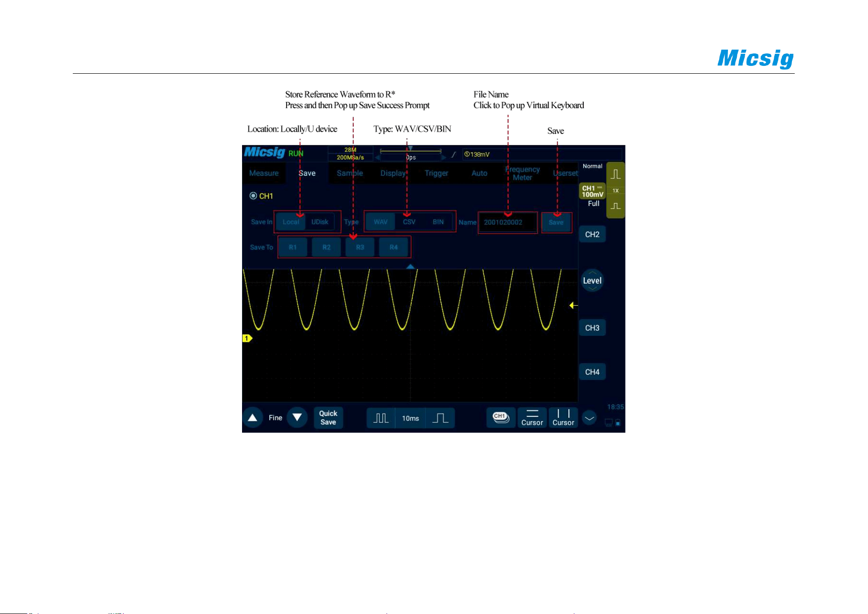Viewport: 868px width, 614px height.
Task: Select the CH1 radio button
Action: pos(253,196)
